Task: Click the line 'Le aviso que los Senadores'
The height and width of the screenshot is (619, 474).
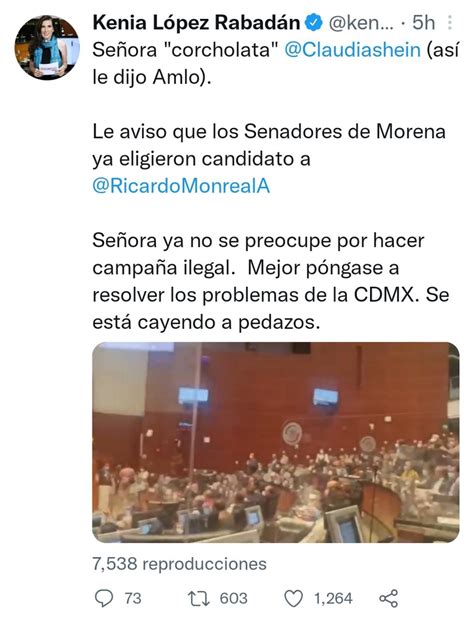Action: click(x=269, y=132)
